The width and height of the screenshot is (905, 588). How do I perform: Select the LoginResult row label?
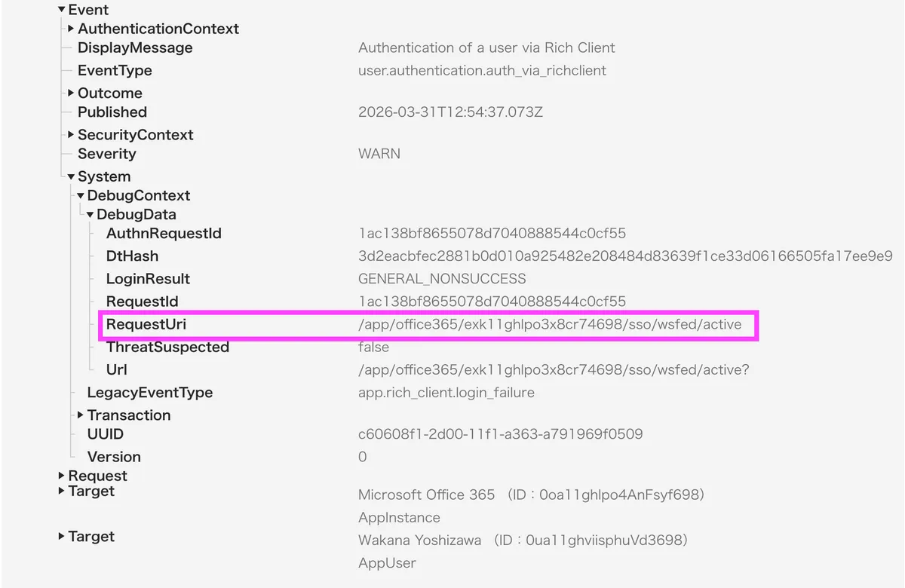148,279
